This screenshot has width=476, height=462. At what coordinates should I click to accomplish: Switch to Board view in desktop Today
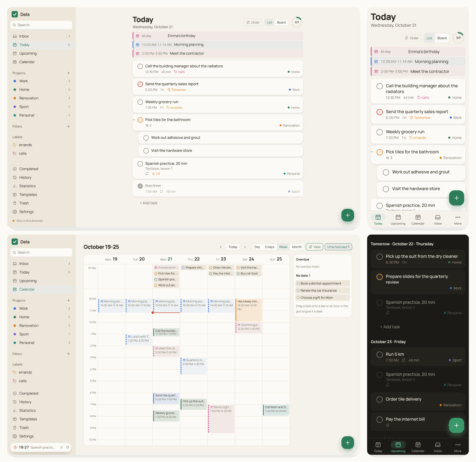(x=281, y=22)
